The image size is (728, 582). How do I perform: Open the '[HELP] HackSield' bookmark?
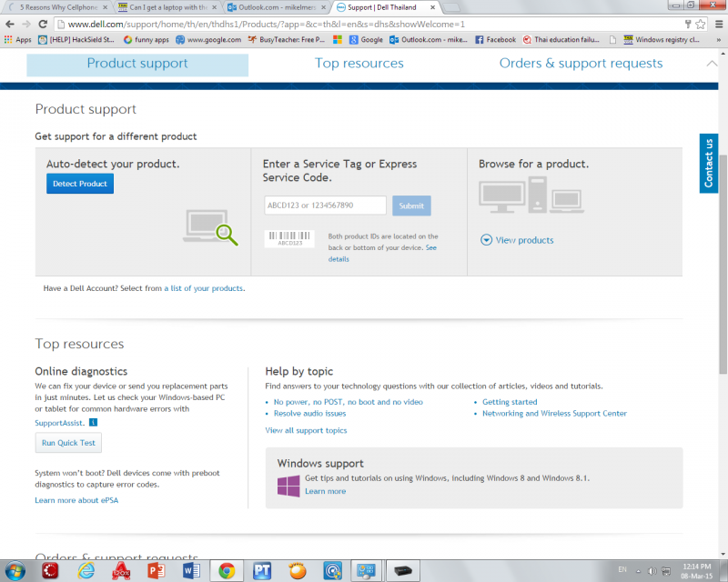click(76, 40)
